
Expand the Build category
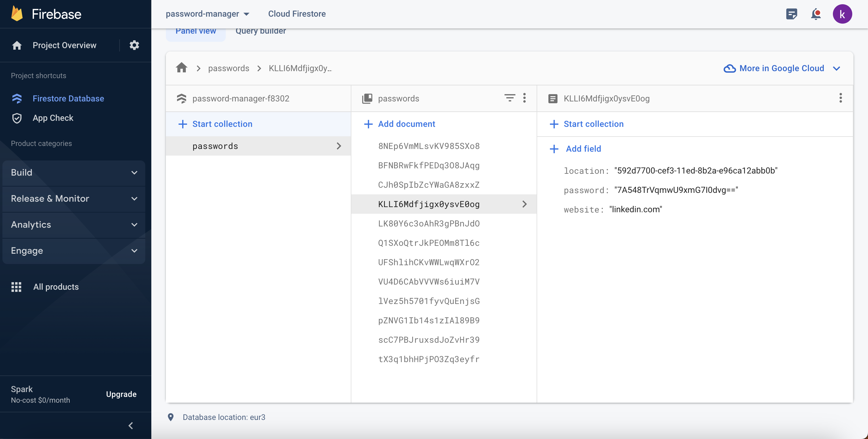pyautogui.click(x=74, y=173)
